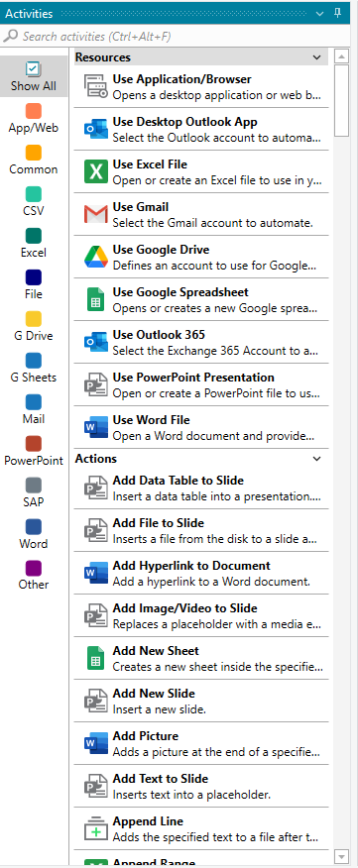Choose the Google Drive activity icon
The image size is (358, 868).
click(96, 257)
